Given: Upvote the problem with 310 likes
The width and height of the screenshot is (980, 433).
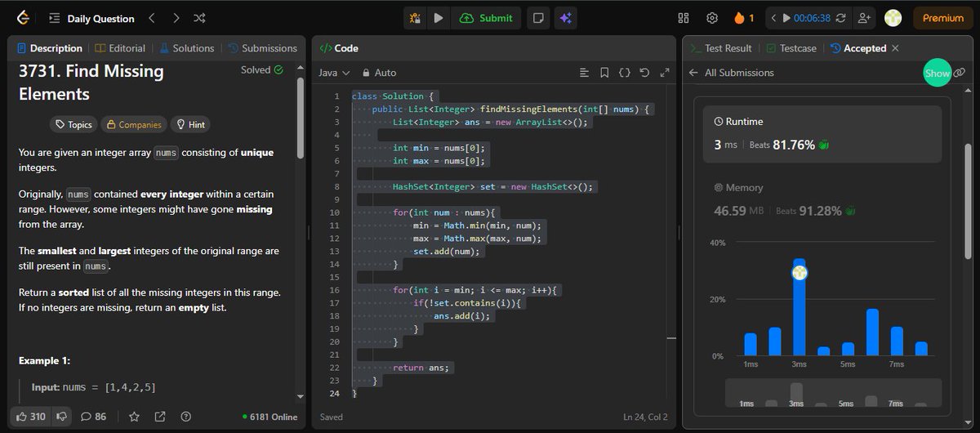Looking at the screenshot, I should 31,417.
